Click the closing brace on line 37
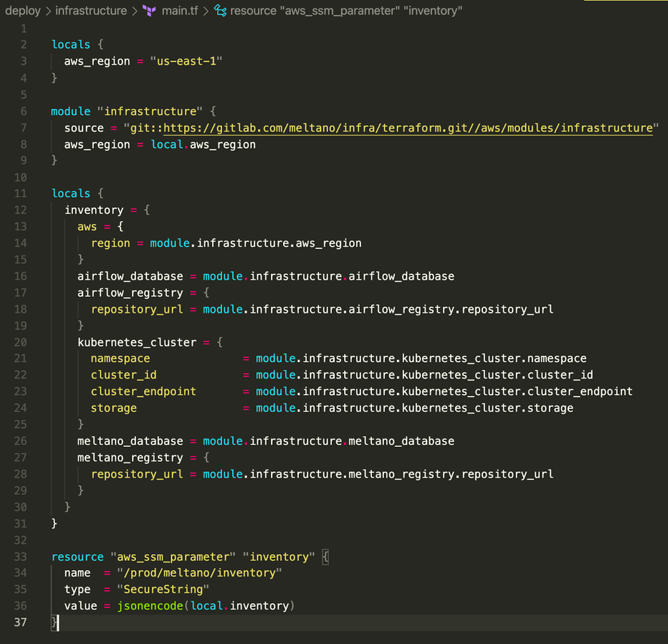Image resolution: width=668 pixels, height=644 pixels. 53,622
